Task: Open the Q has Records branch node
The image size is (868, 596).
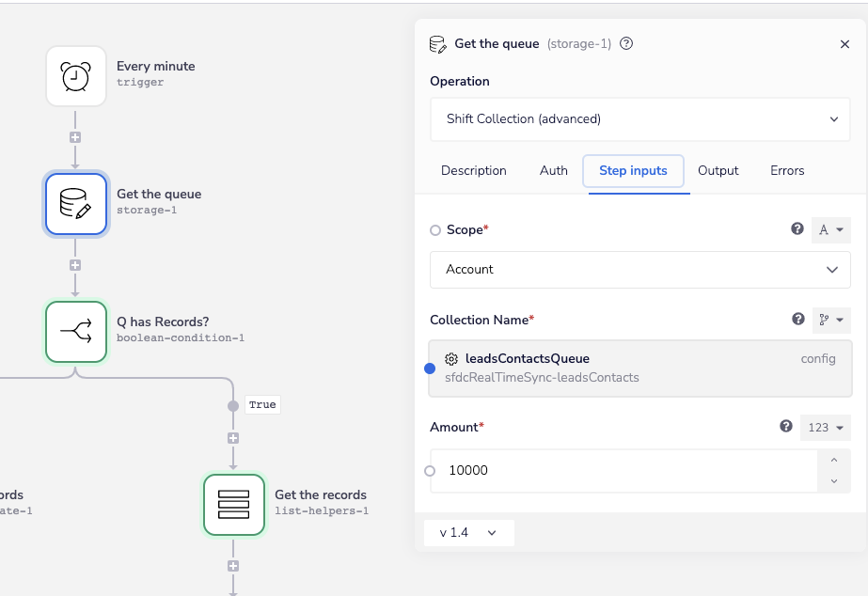Action: [x=76, y=332]
